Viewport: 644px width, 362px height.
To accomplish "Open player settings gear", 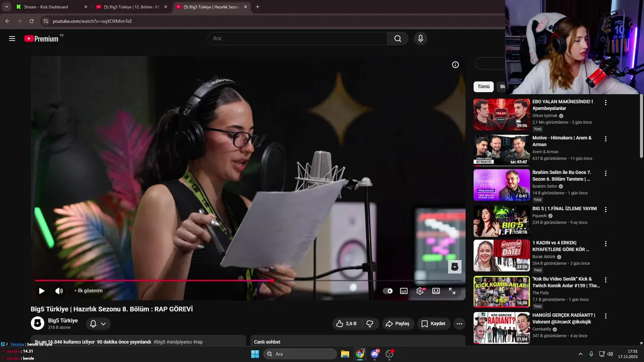I will tap(420, 291).
